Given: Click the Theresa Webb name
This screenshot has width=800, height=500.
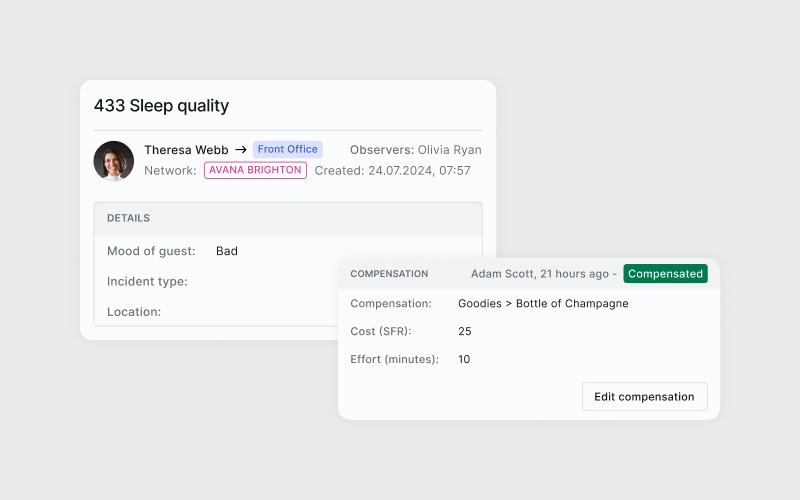Looking at the screenshot, I should pyautogui.click(x=186, y=150).
